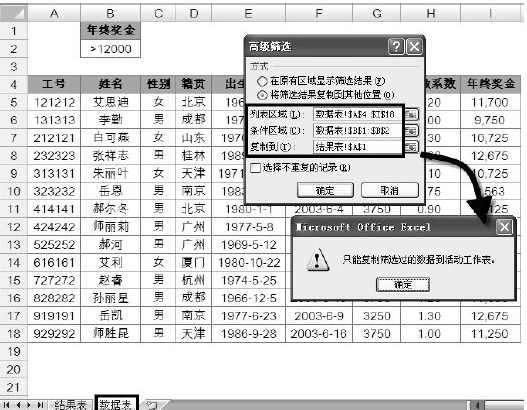The width and height of the screenshot is (527, 410).
Task: Click the 桂林 cell in 籍贯 column
Action: pyautogui.click(x=194, y=156)
